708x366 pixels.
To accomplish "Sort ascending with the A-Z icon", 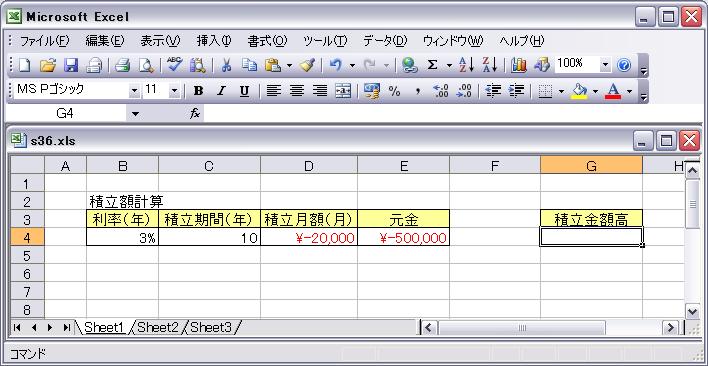I will point(466,65).
